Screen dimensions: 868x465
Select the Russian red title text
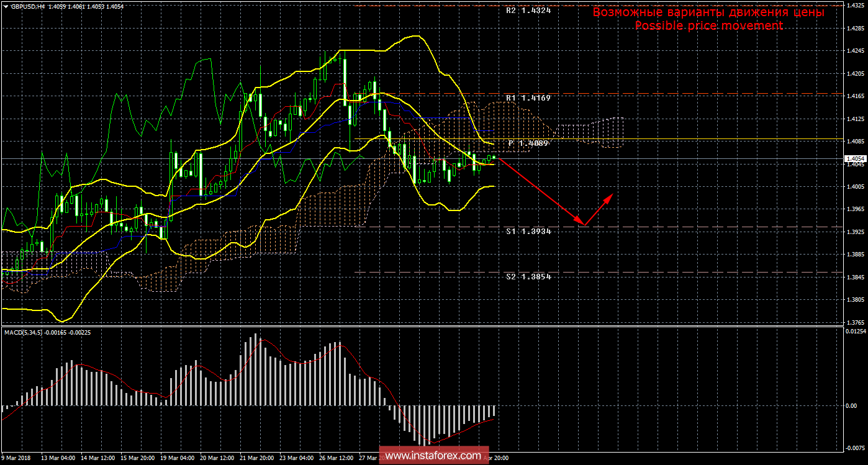point(708,12)
